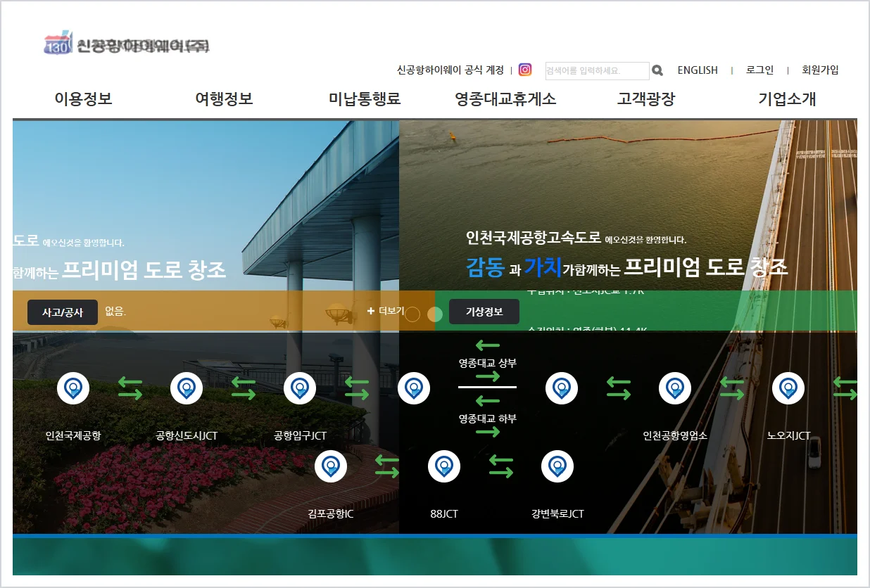Open the 이용정보 menu
Screen dimensions: 870x588
[83, 99]
